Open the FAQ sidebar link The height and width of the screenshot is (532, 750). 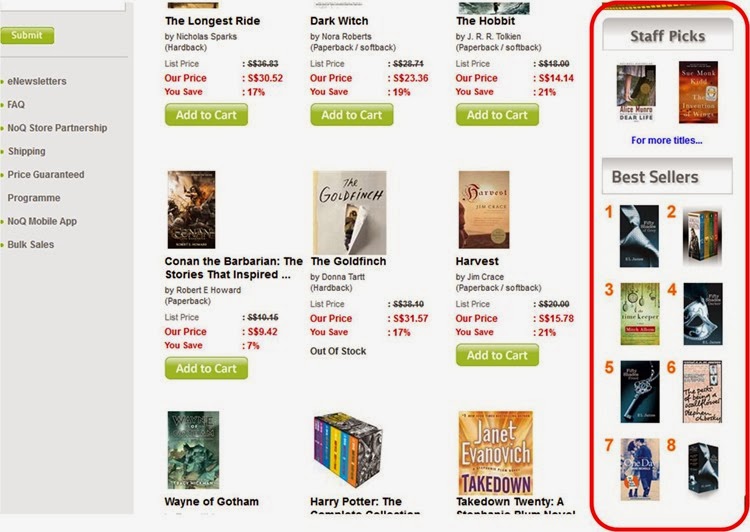click(16, 104)
